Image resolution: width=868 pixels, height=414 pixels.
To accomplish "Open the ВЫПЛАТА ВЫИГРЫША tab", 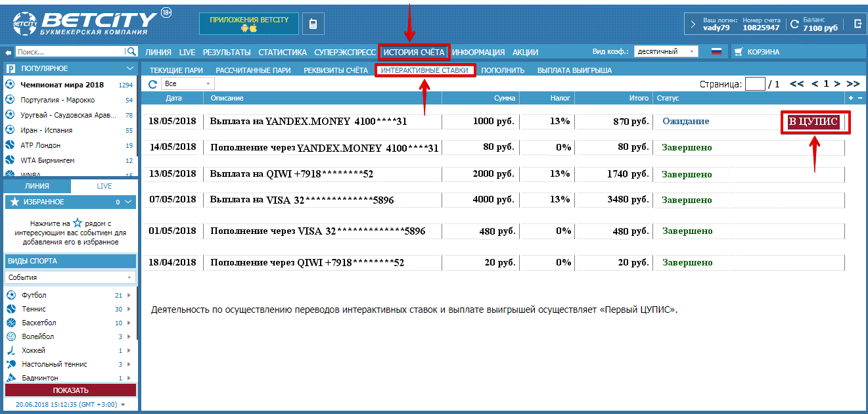I will tap(574, 70).
